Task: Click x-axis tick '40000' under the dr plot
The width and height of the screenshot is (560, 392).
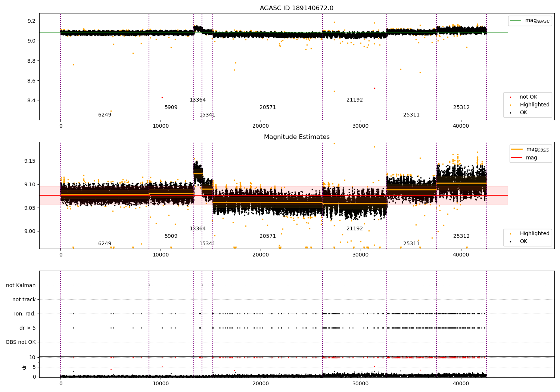Action: (461, 383)
